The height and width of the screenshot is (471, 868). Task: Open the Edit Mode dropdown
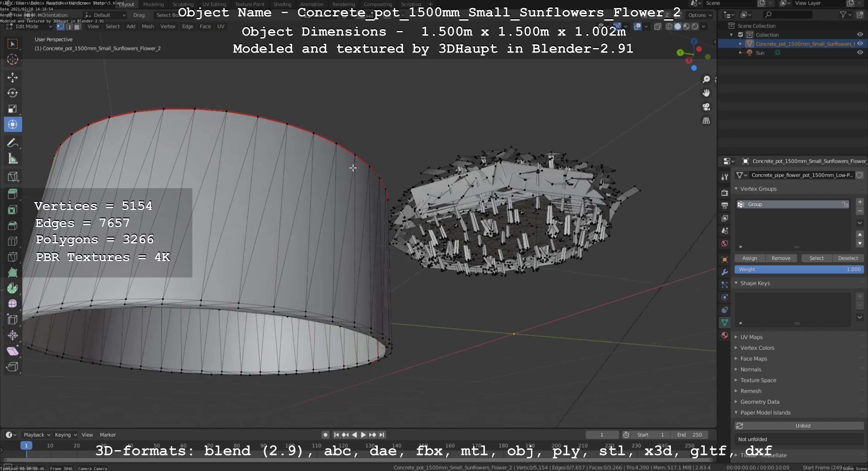point(30,27)
